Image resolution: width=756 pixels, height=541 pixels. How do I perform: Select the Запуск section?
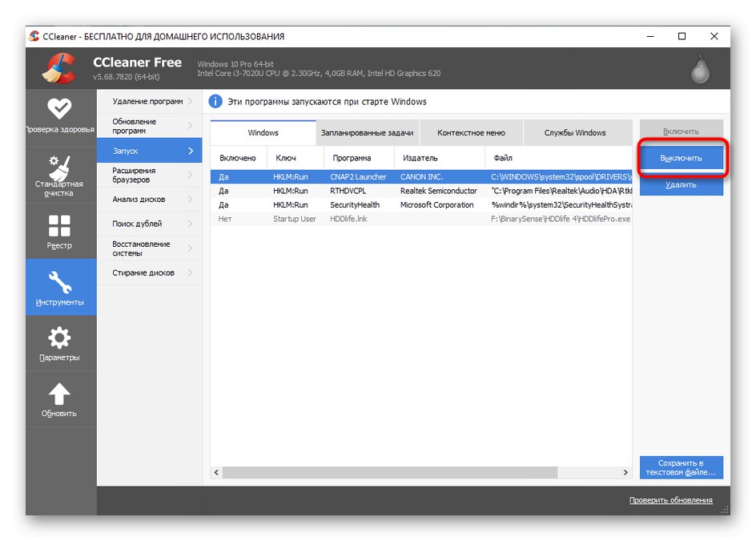click(x=150, y=151)
